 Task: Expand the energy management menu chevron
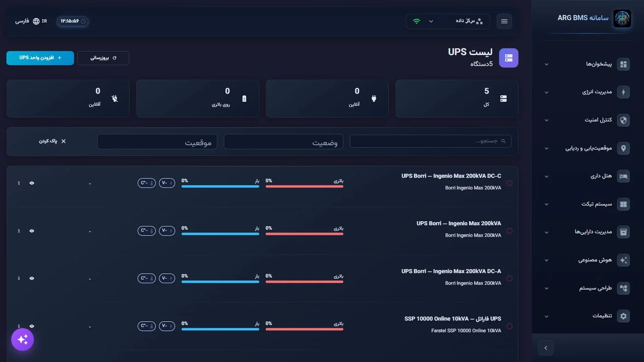click(x=546, y=92)
